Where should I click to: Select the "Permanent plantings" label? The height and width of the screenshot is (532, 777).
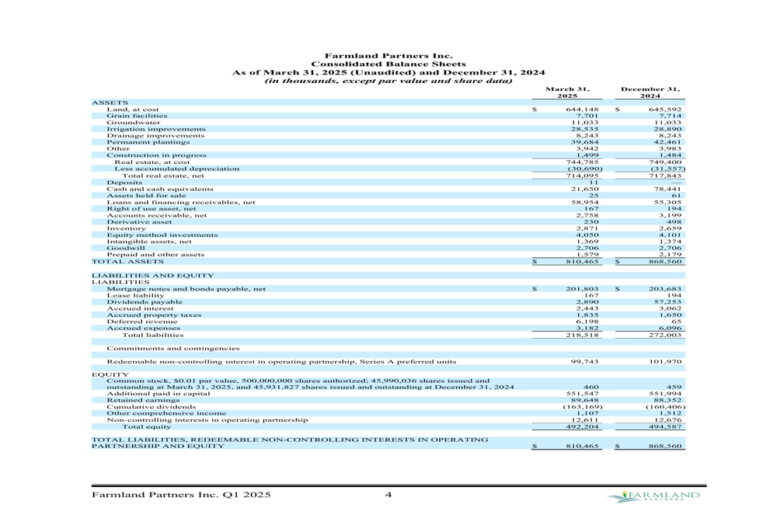pyautogui.click(x=148, y=142)
